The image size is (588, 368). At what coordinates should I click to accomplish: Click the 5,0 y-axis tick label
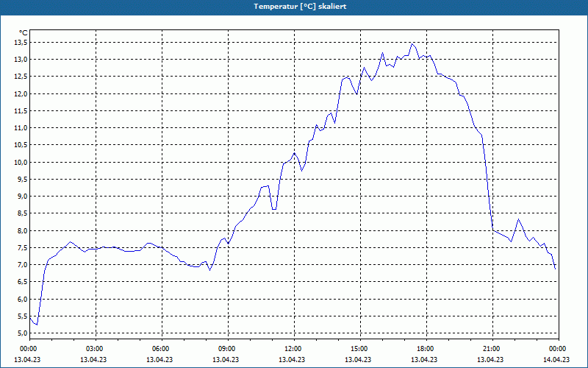[23, 333]
